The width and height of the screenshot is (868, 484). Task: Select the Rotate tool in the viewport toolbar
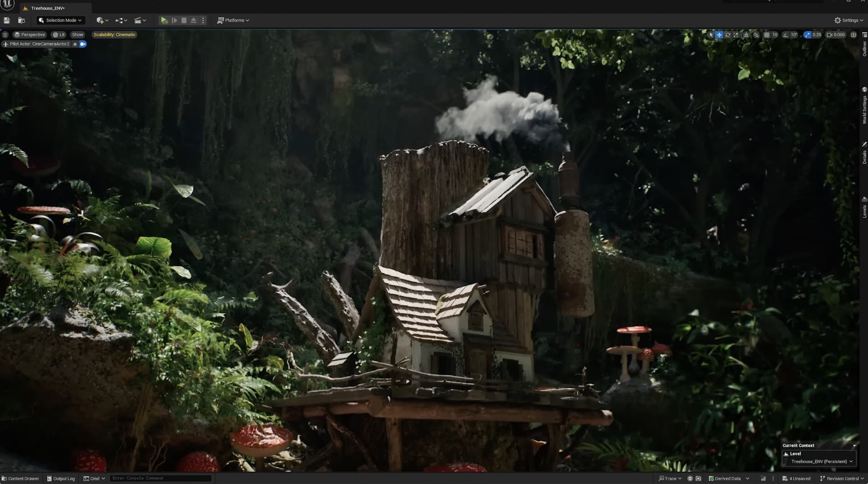click(x=729, y=35)
